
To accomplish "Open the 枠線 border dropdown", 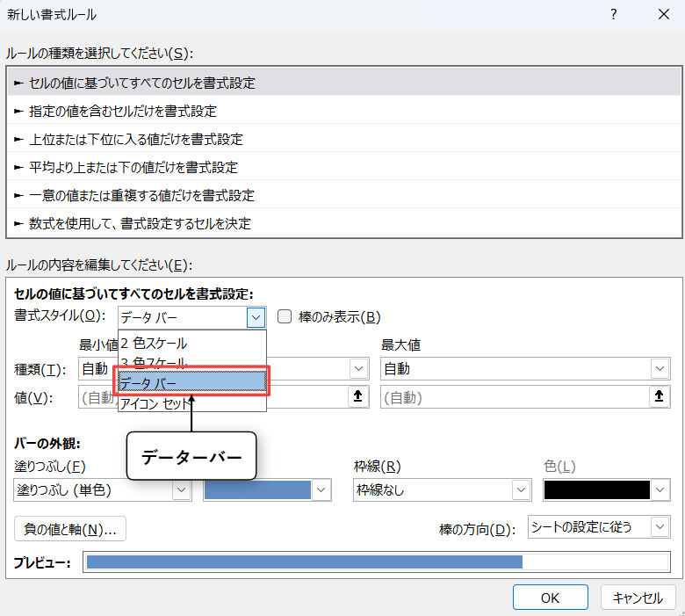I will 522,489.
